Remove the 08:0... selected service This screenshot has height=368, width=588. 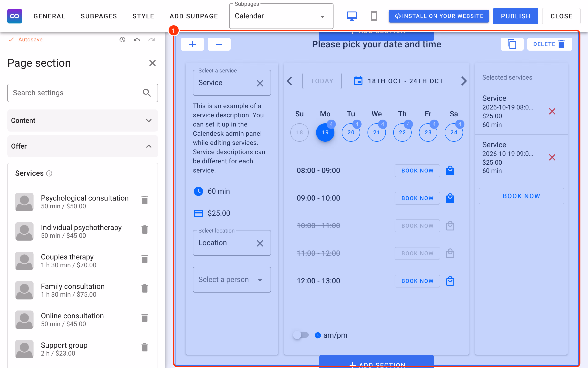point(552,112)
